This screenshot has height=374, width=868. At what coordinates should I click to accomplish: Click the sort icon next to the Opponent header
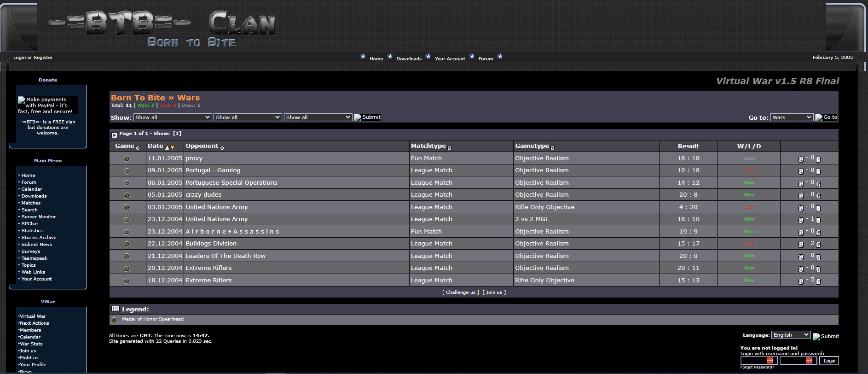click(222, 148)
